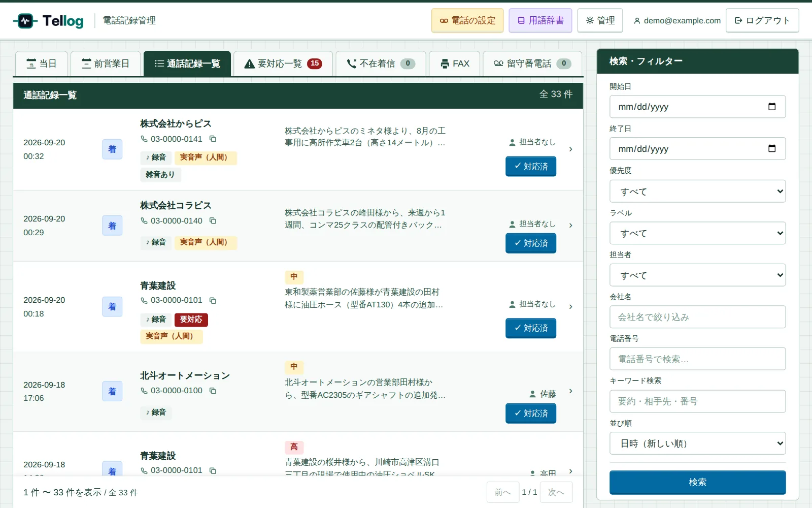
Task: Click the 雑音あり tag
Action: coord(160,175)
